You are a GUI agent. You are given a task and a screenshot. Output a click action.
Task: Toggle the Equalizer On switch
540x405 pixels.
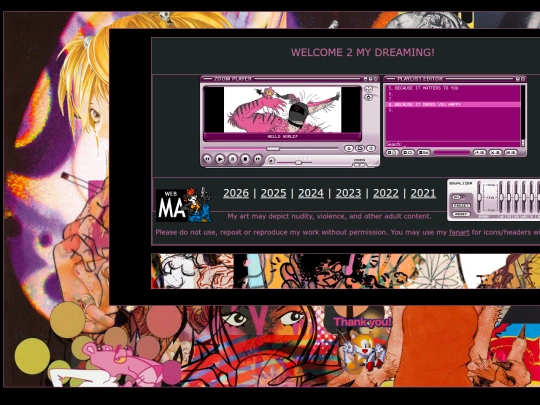pyautogui.click(x=458, y=197)
